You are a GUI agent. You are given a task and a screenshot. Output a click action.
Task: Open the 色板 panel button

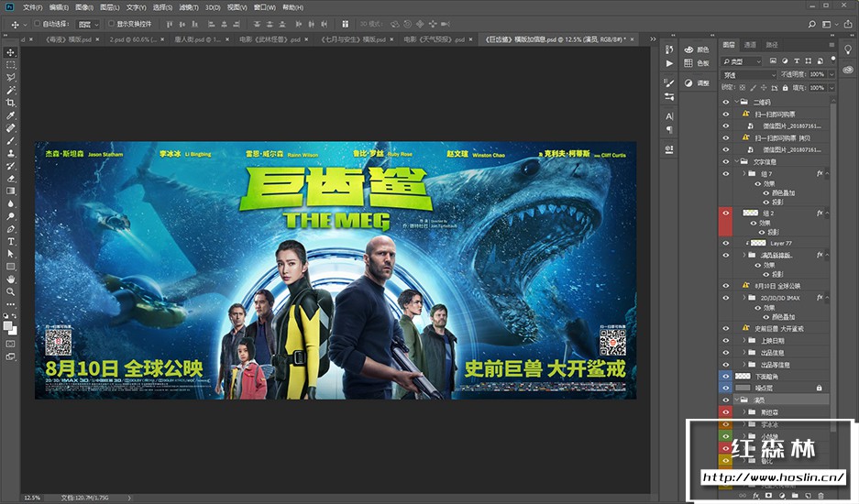[x=697, y=63]
